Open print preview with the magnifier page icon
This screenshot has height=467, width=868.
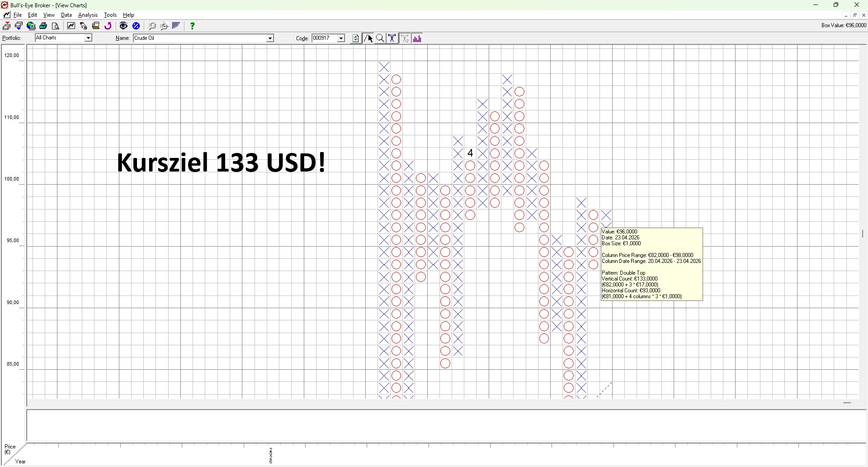coord(56,26)
